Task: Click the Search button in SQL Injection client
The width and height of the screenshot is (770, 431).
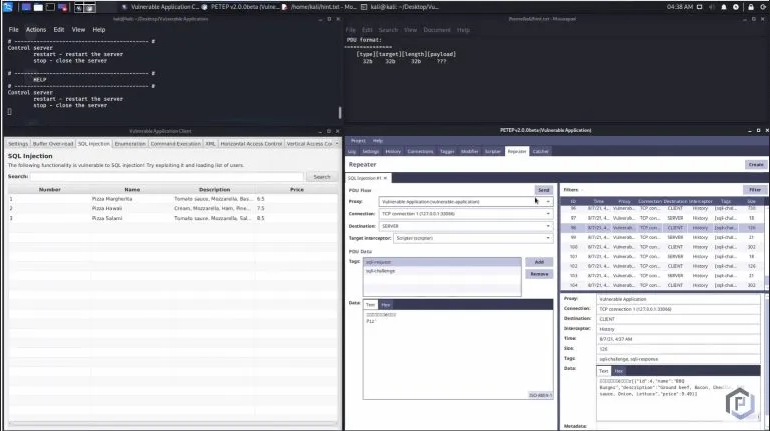Action: (x=322, y=177)
